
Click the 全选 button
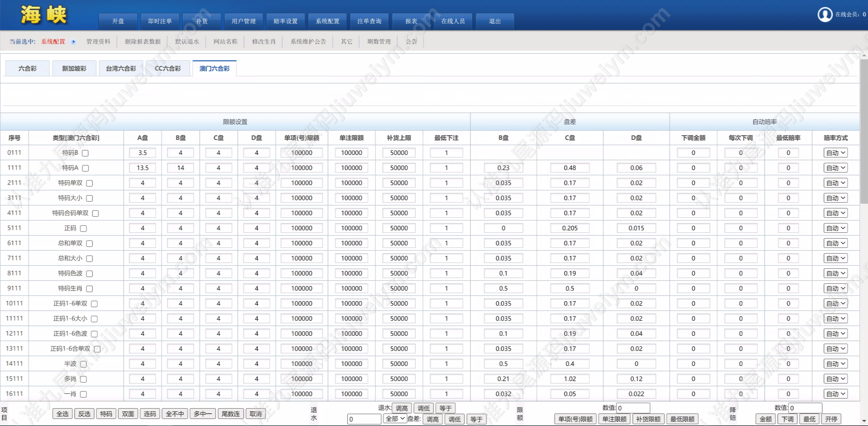point(62,414)
